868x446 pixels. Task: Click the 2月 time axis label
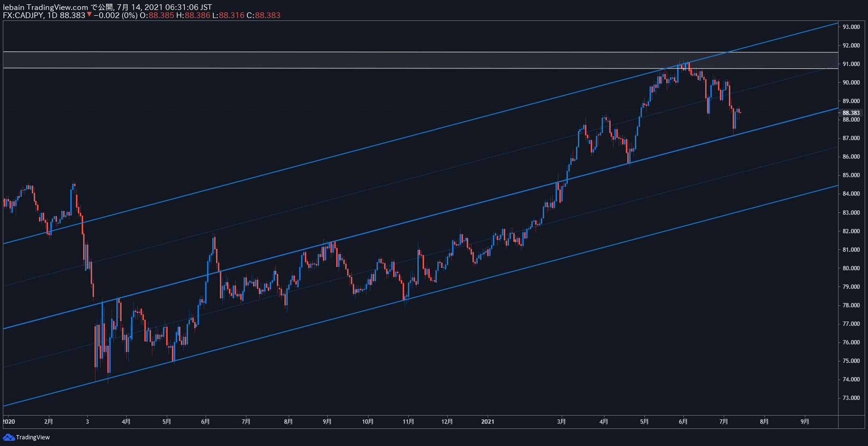(x=48, y=422)
